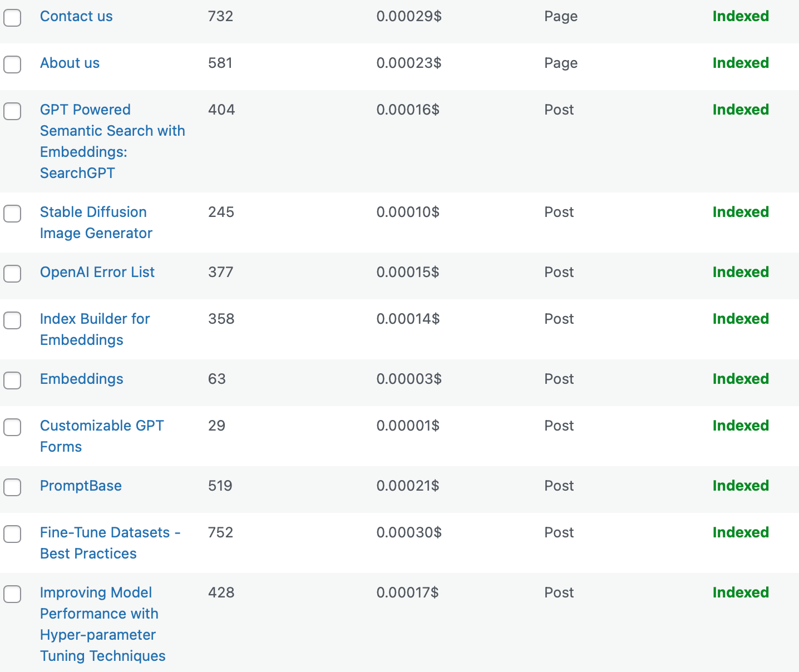Check the box for Contact us row
799x672 pixels.
[x=12, y=18]
